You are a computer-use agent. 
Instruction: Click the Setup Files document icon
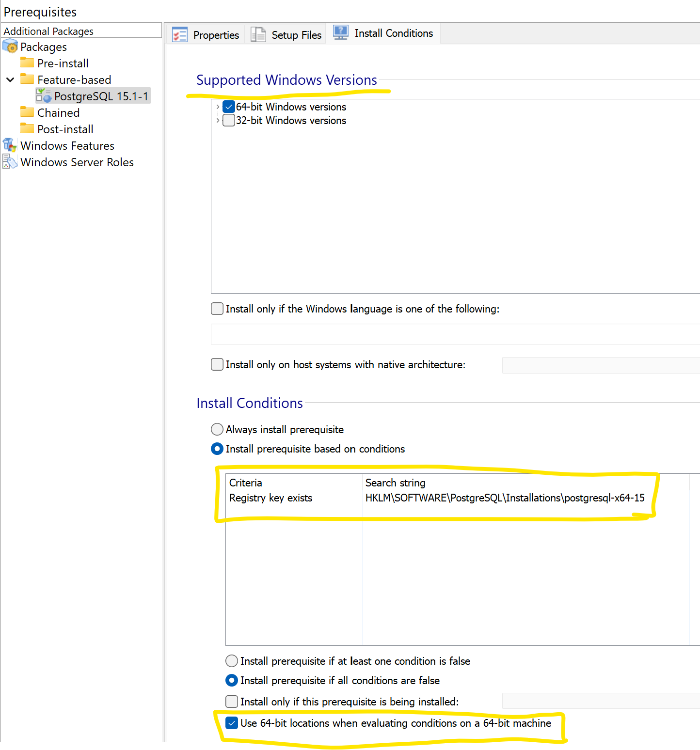(x=258, y=35)
